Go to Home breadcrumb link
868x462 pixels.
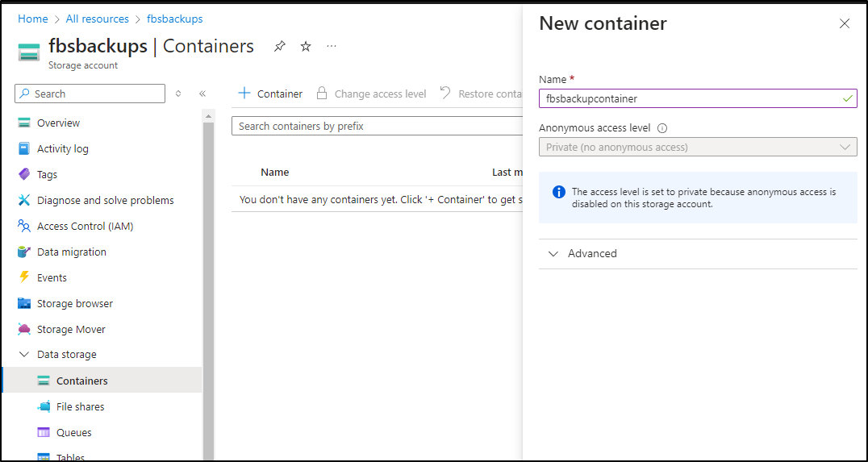click(32, 19)
